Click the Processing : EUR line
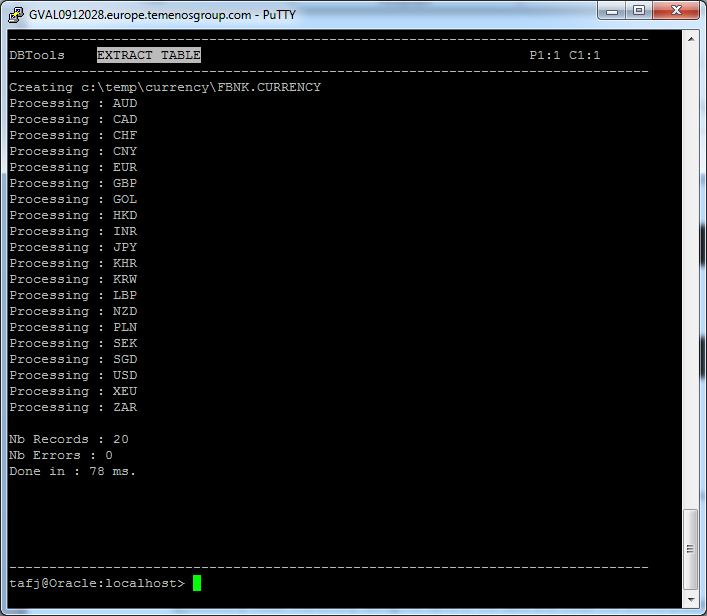The image size is (707, 616). pos(73,168)
